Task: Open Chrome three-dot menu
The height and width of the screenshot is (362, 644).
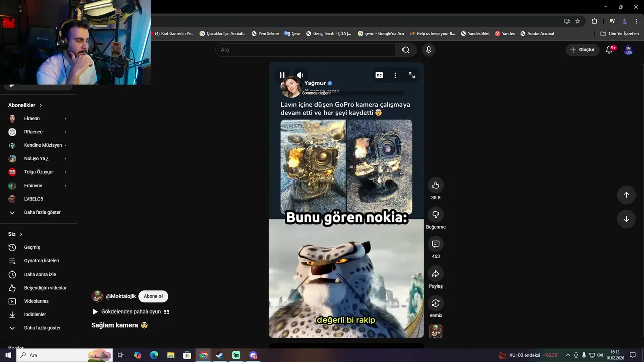Action: 636,21
